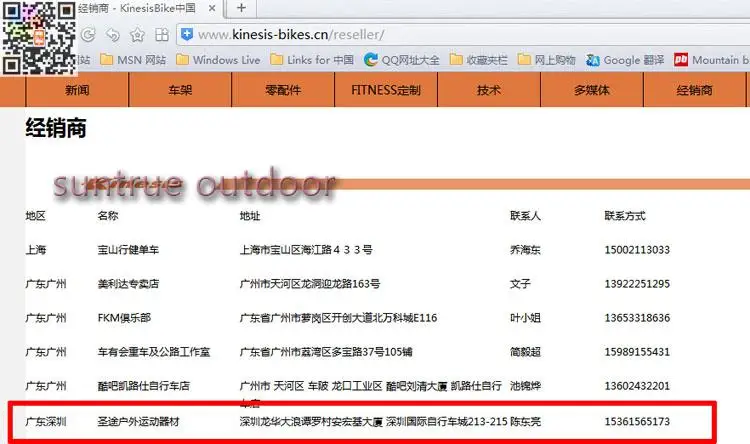This screenshot has height=444, width=750.
Task: Click the 经销商 page heading
Action: pos(56,128)
